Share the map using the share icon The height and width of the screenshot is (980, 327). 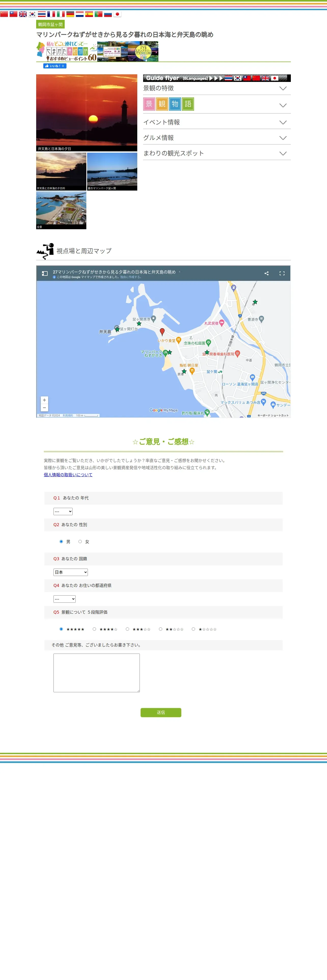coord(266,273)
